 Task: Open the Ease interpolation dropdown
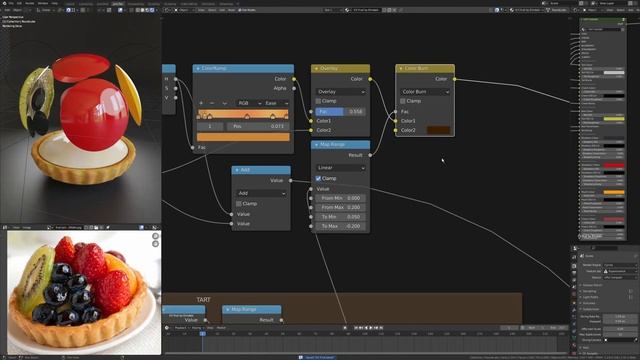pos(276,103)
